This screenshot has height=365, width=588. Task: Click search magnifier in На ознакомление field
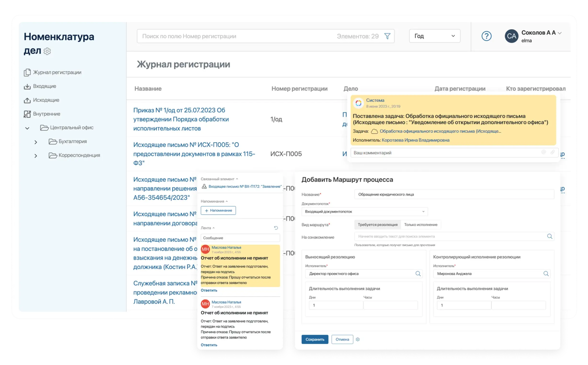pos(549,236)
